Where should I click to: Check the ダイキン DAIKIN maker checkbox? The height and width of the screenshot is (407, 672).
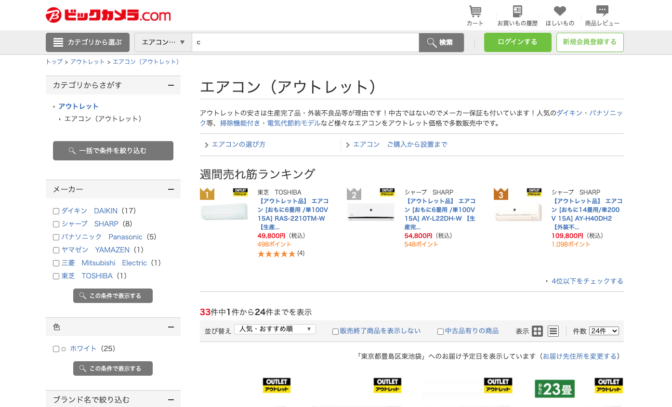point(56,211)
